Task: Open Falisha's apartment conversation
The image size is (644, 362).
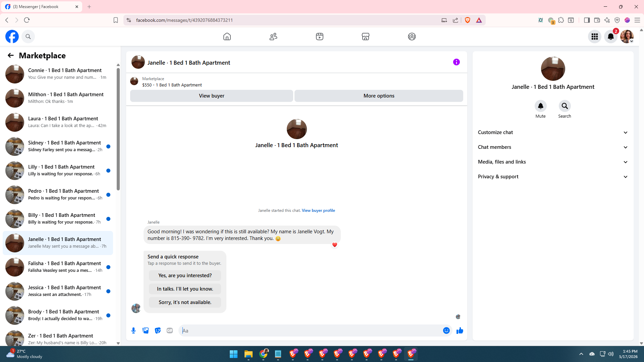Action: (58, 267)
